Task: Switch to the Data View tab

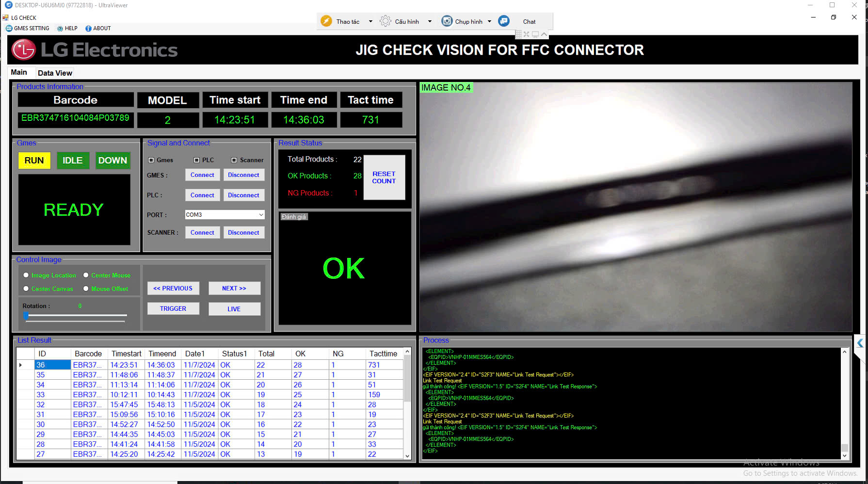Action: [x=55, y=73]
